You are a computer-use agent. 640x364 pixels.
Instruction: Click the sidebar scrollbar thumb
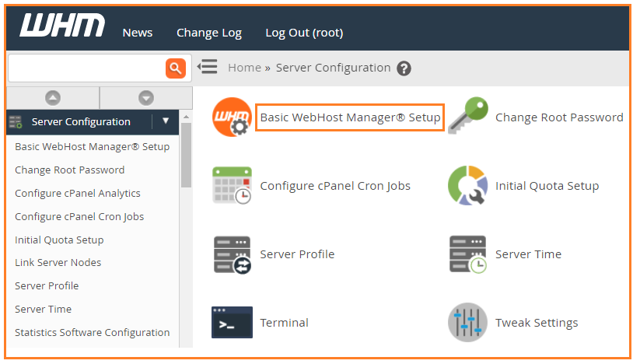[186, 155]
